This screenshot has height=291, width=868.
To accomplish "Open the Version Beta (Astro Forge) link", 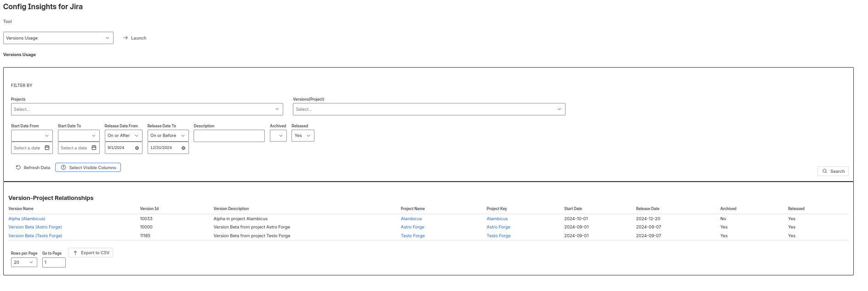I will tap(35, 227).
